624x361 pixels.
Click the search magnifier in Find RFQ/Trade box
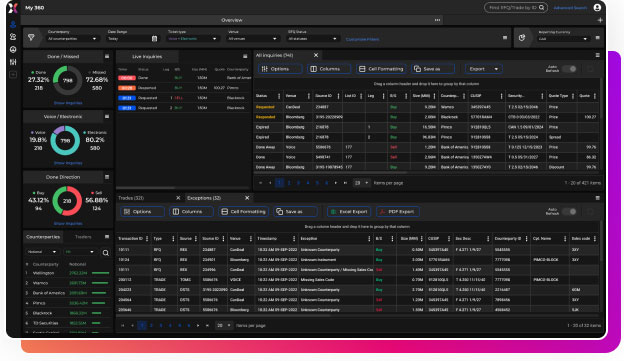542,8
